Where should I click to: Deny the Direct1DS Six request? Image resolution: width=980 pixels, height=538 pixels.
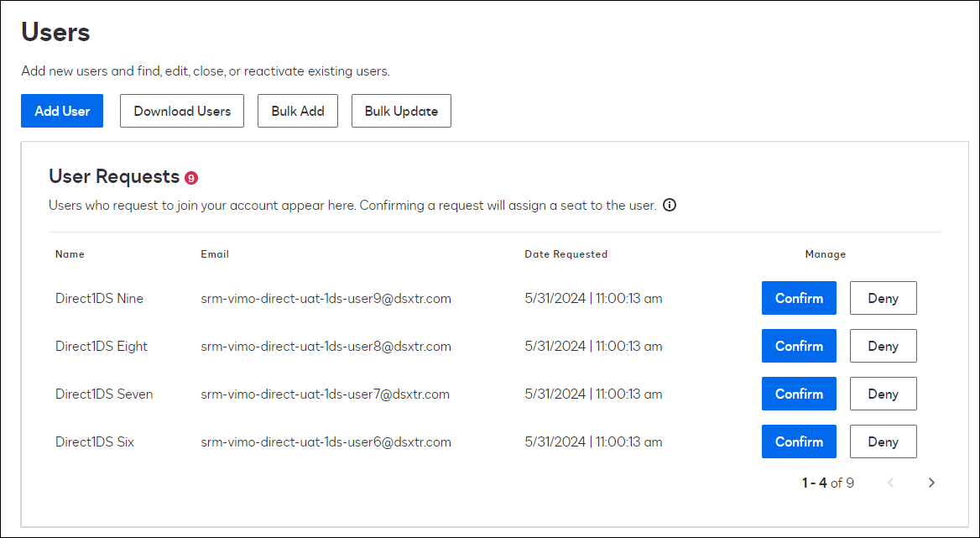[883, 441]
